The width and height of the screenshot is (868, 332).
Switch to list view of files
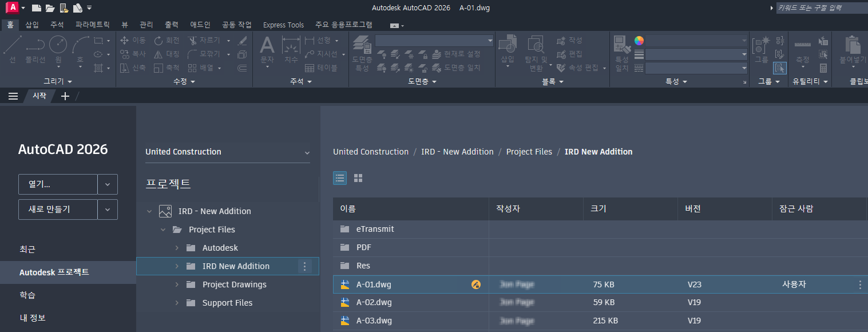coord(340,178)
